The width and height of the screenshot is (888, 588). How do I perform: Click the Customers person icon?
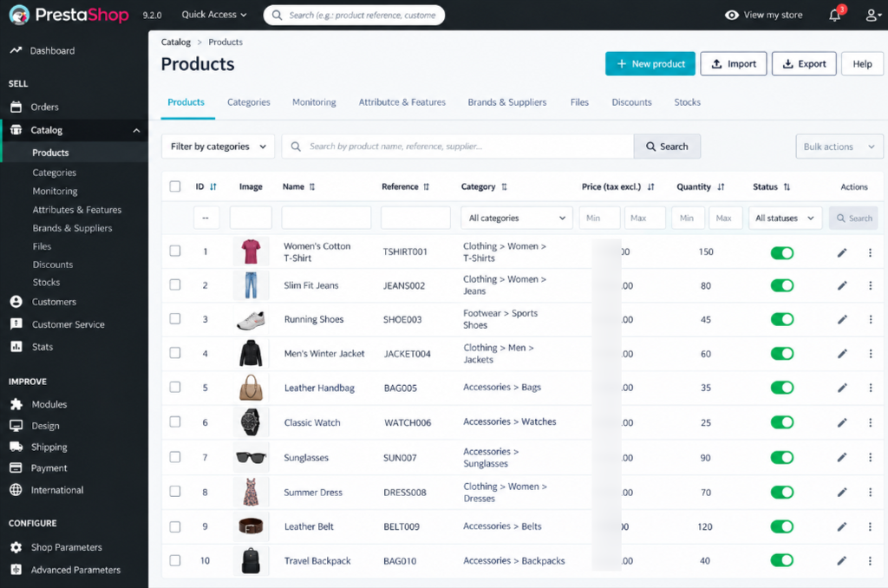click(16, 301)
